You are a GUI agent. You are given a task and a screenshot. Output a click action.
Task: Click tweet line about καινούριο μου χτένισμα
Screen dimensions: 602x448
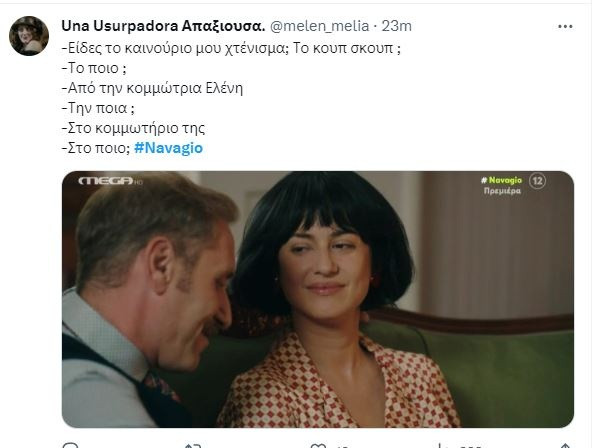pyautogui.click(x=231, y=48)
